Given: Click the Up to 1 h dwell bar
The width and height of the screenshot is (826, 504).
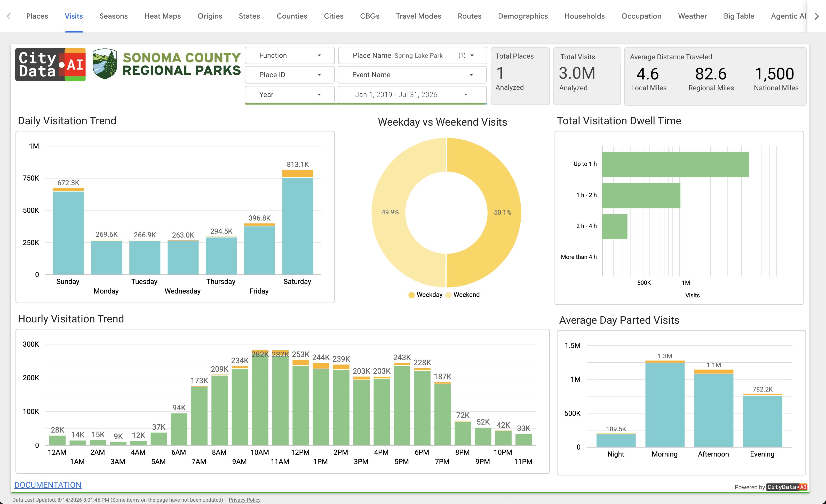Looking at the screenshot, I should [x=676, y=165].
